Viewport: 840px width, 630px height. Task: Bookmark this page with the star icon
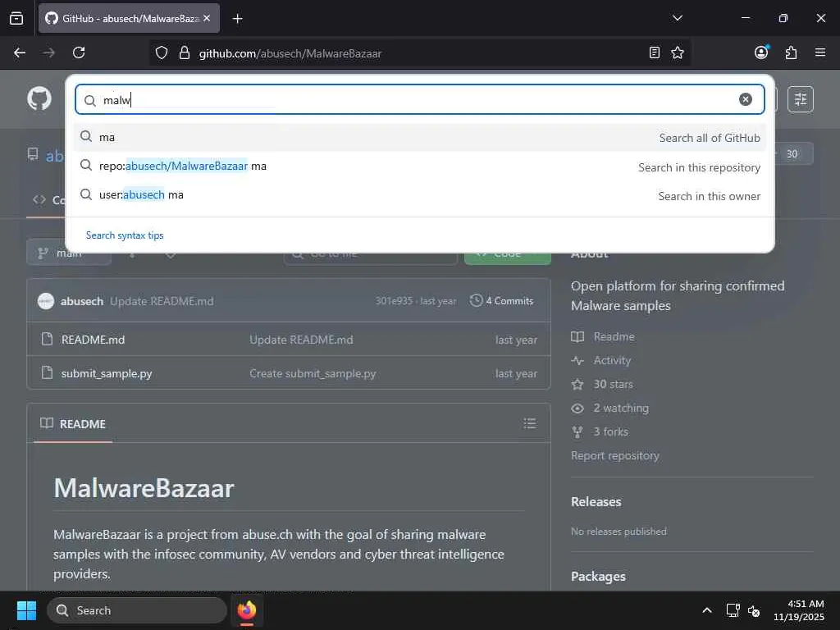(677, 52)
